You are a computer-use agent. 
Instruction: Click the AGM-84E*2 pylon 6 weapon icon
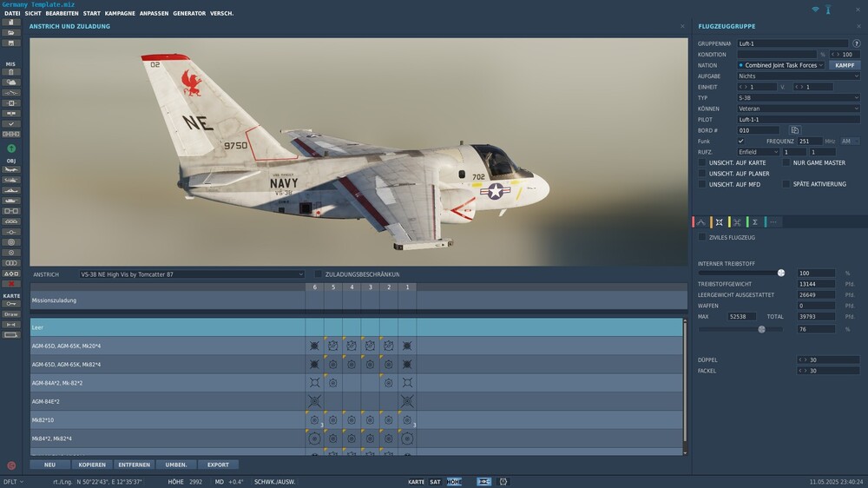[x=314, y=401]
